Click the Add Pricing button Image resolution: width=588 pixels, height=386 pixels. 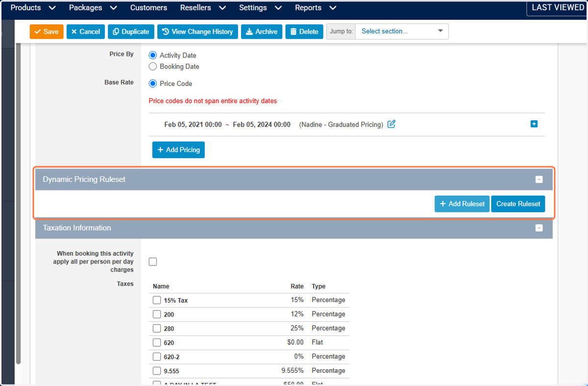(x=178, y=150)
